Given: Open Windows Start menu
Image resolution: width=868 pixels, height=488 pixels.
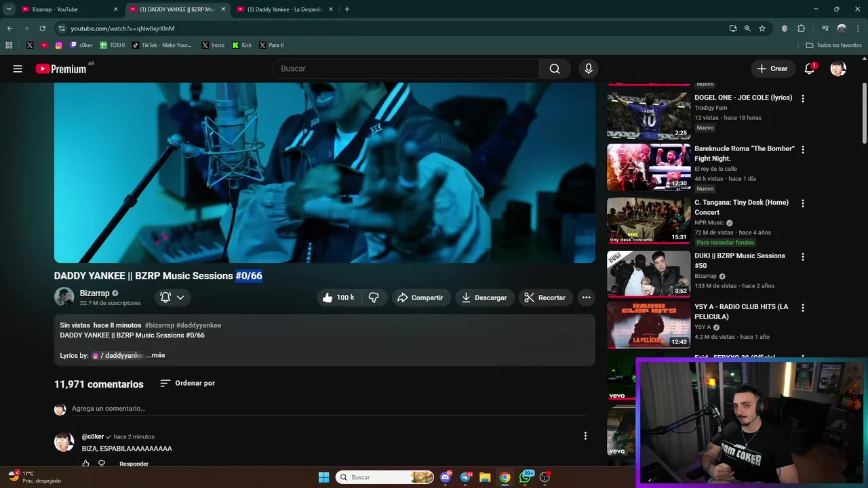Looking at the screenshot, I should (x=323, y=477).
